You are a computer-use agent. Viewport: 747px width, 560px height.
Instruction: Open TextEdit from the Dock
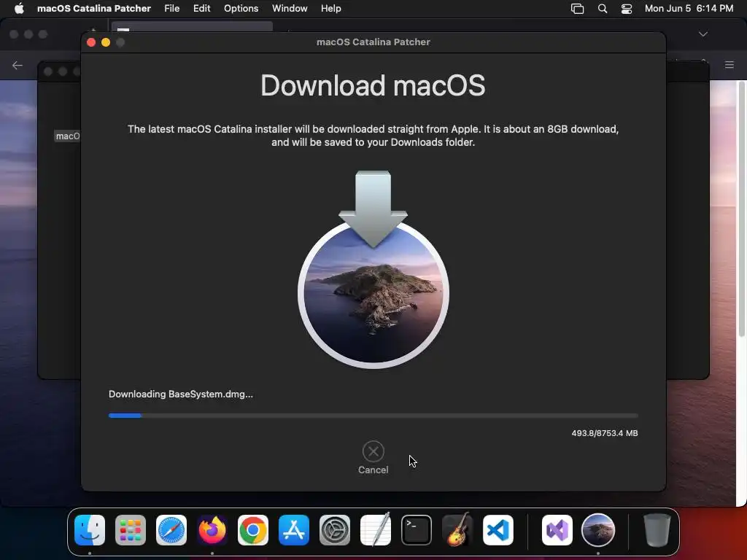376,530
